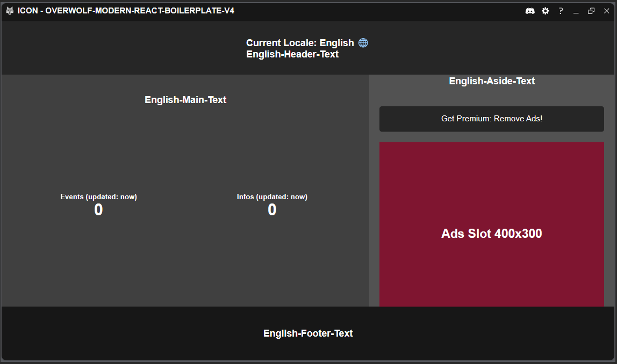The height and width of the screenshot is (364, 617).
Task: Restore the window with the maximize icon
Action: tap(591, 11)
